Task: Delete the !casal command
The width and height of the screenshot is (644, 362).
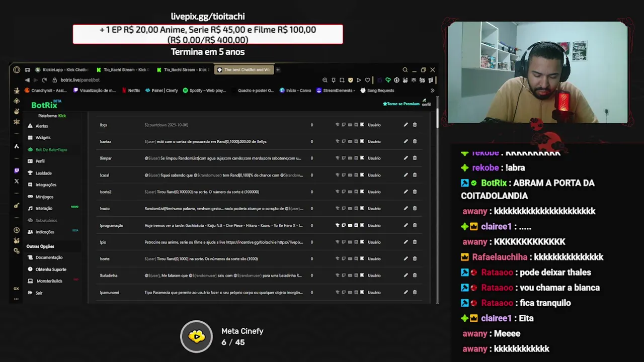Action: coord(415,175)
